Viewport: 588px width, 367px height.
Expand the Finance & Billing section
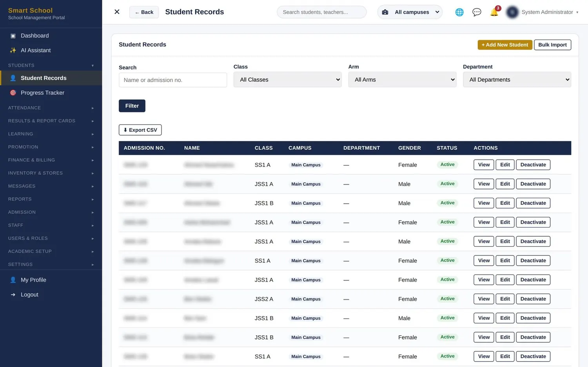click(x=51, y=160)
